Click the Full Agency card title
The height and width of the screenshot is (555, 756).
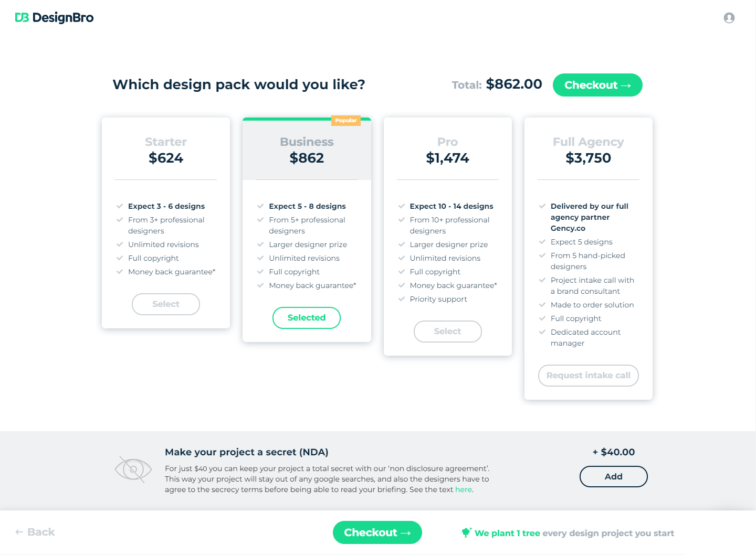(x=588, y=142)
